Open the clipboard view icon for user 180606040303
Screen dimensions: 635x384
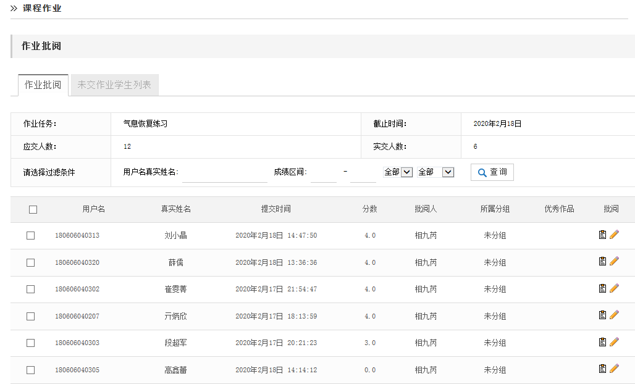coord(602,342)
